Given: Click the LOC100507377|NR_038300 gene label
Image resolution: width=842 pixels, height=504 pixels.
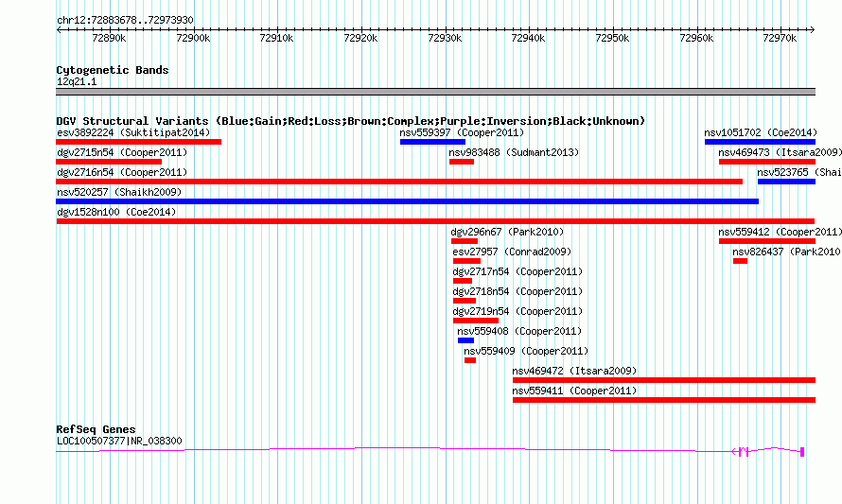Looking at the screenshot, I should coord(119,441).
